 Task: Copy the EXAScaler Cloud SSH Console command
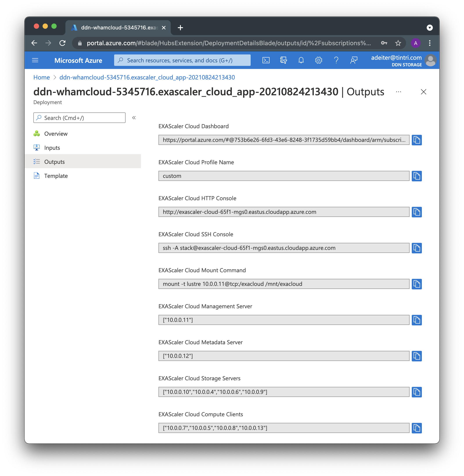(x=416, y=248)
